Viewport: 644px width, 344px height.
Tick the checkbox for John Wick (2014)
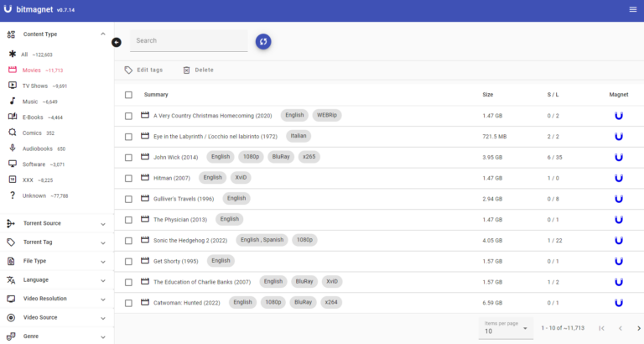(128, 158)
